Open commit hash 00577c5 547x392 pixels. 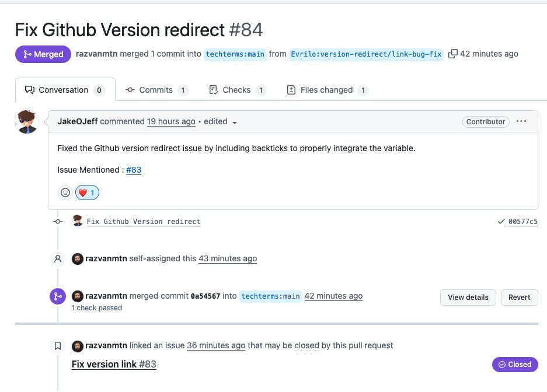pyautogui.click(x=522, y=222)
